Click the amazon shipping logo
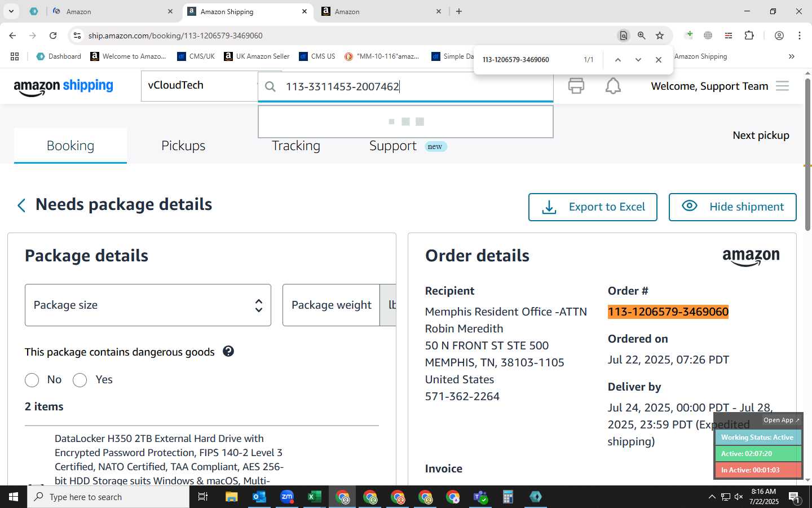The image size is (812, 508). pos(63,86)
